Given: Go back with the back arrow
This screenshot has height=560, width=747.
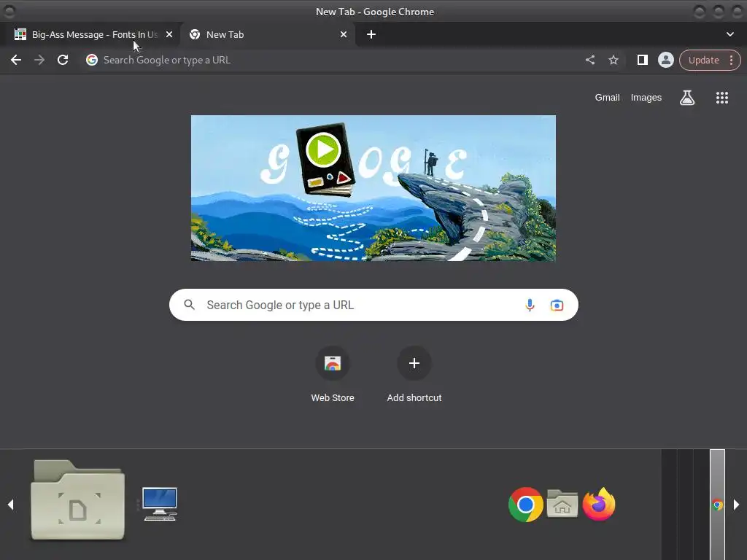Looking at the screenshot, I should click(x=16, y=60).
